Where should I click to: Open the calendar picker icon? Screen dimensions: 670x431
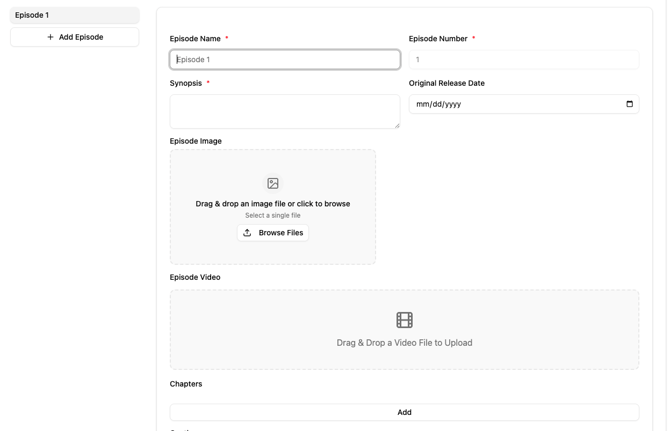(629, 104)
